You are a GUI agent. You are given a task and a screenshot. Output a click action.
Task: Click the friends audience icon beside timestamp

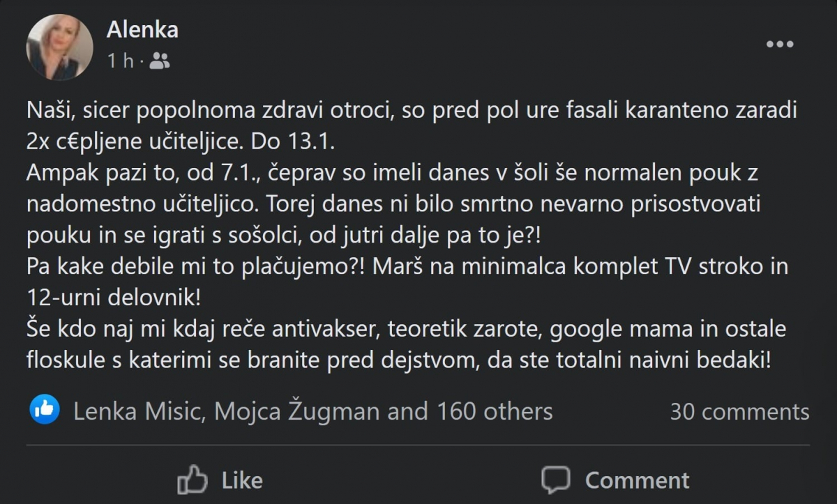(x=160, y=61)
